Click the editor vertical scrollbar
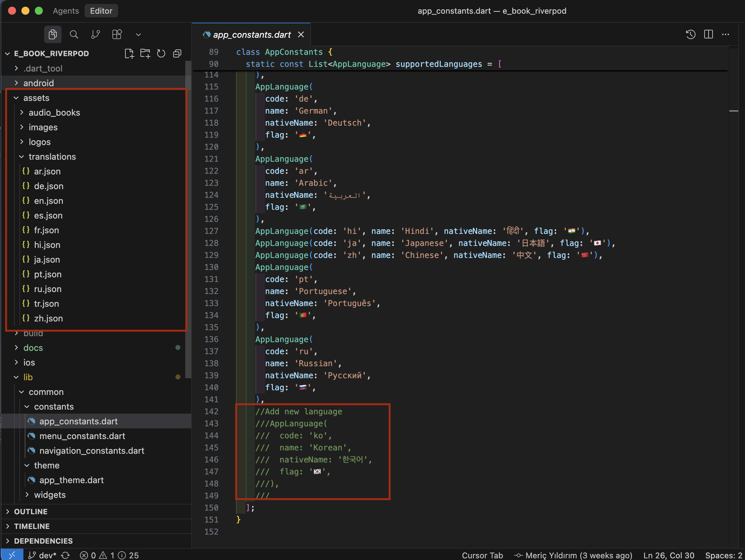The image size is (745, 560). (x=734, y=111)
